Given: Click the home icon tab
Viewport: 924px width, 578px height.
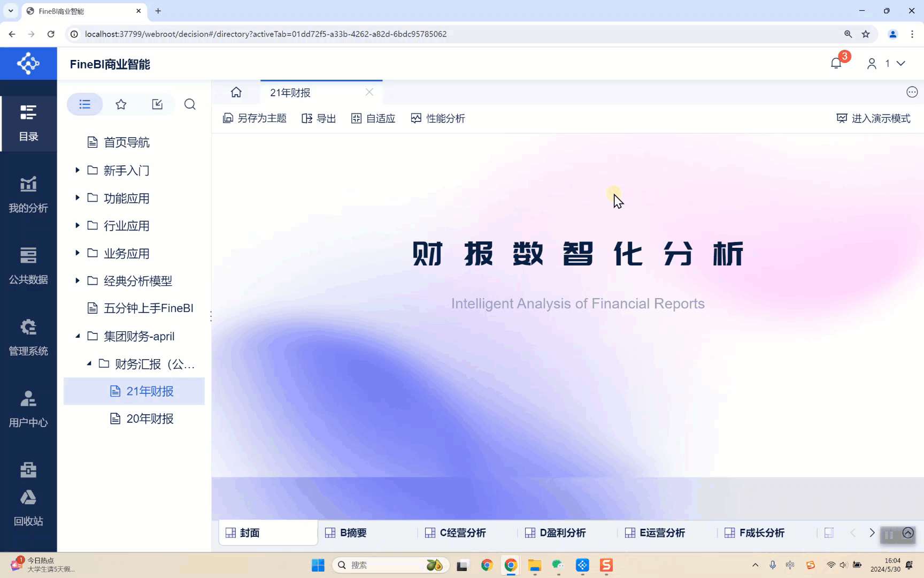Looking at the screenshot, I should pyautogui.click(x=236, y=92).
